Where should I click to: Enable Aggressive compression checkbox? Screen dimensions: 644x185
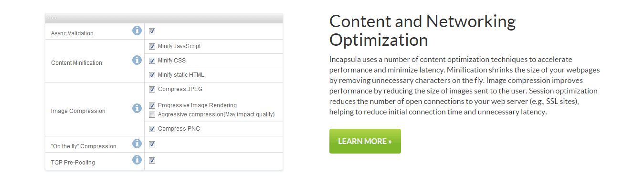point(152,114)
